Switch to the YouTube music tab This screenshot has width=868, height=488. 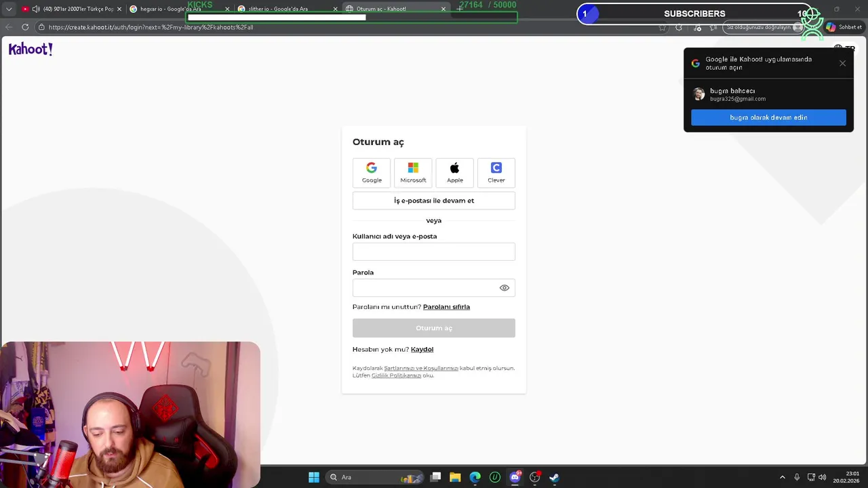pyautogui.click(x=71, y=9)
